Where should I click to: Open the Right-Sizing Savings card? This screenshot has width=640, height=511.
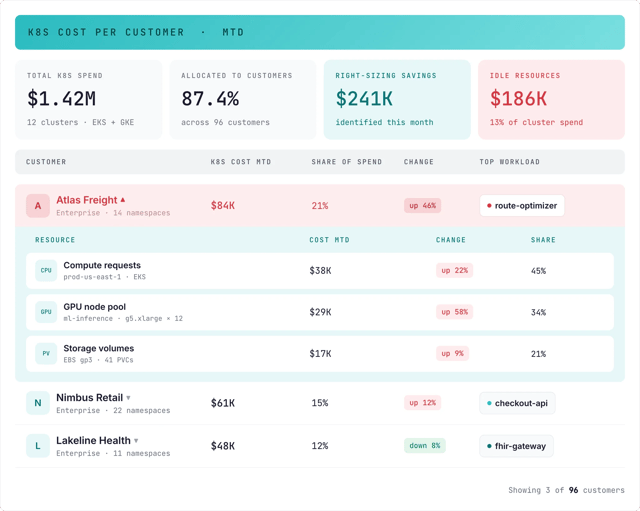397,100
